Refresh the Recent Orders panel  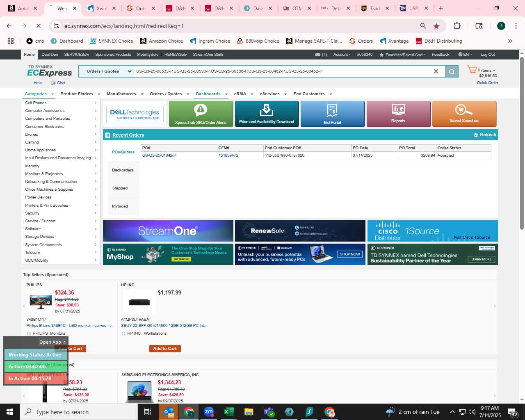[x=485, y=135]
